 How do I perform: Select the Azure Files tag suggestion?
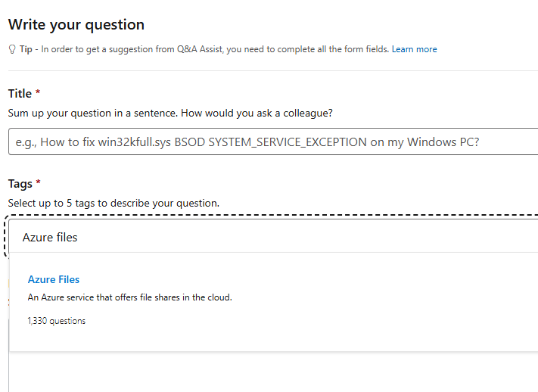(54, 279)
